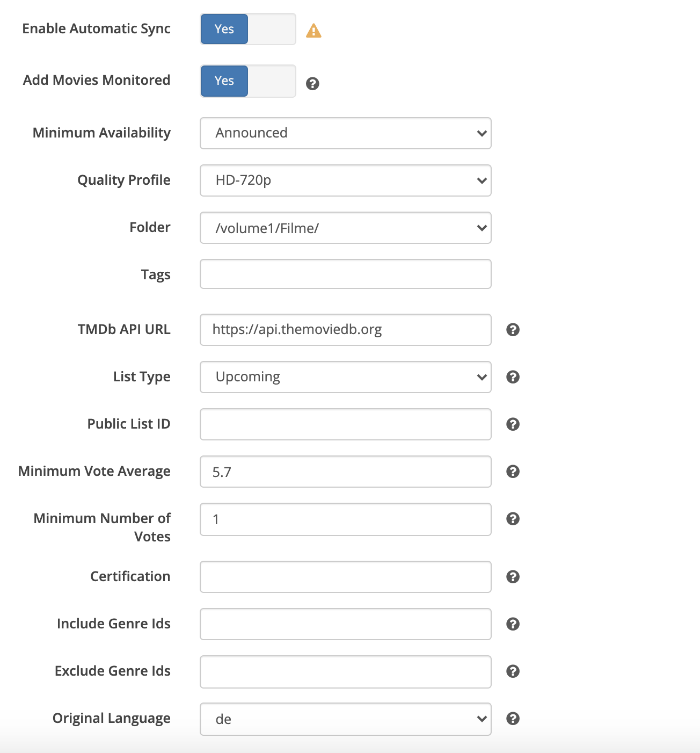Change the Quality Profile from HD-720p
This screenshot has height=753, width=700.
coord(345,181)
